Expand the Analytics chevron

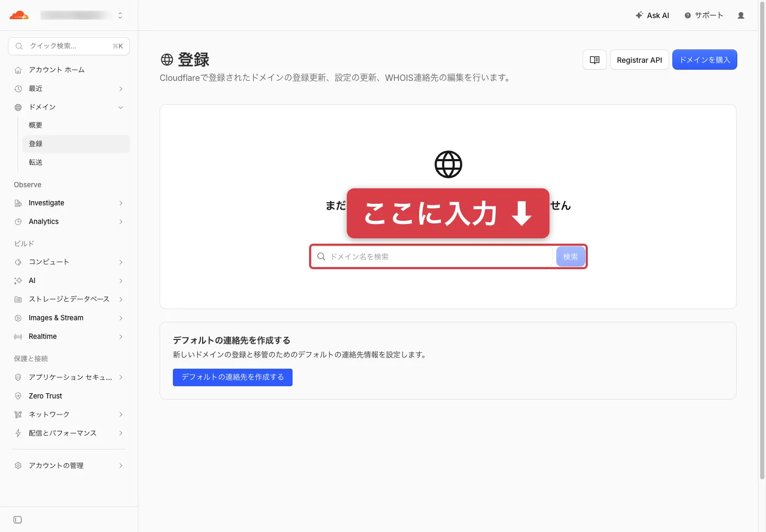pyautogui.click(x=121, y=222)
